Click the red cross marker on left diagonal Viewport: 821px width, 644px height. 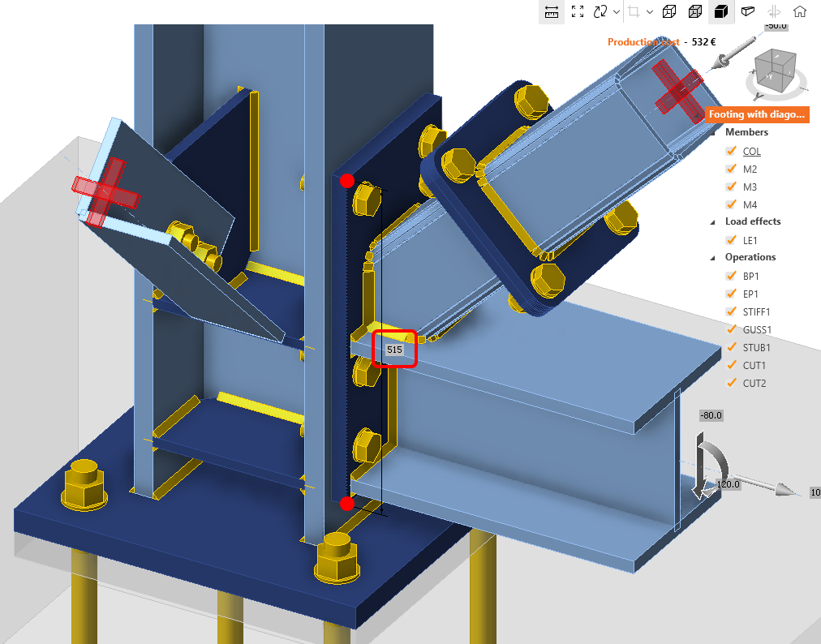pos(105,193)
